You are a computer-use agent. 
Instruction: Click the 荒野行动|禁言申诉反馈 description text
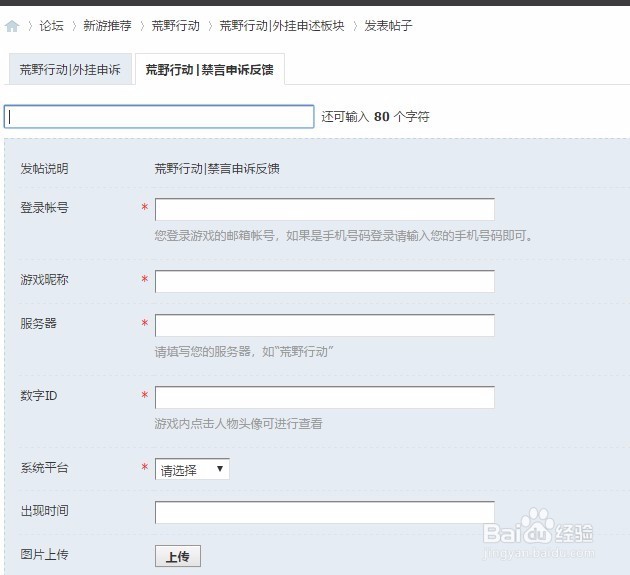point(217,168)
